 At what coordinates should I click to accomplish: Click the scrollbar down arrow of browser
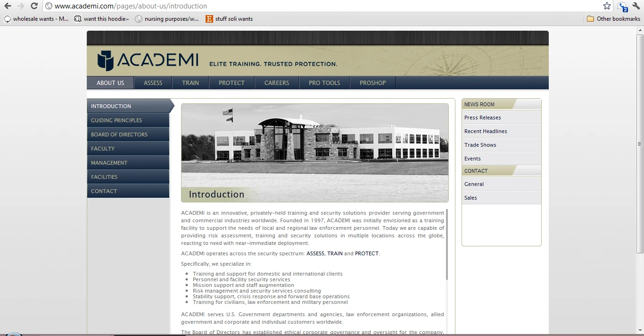[x=640, y=330]
